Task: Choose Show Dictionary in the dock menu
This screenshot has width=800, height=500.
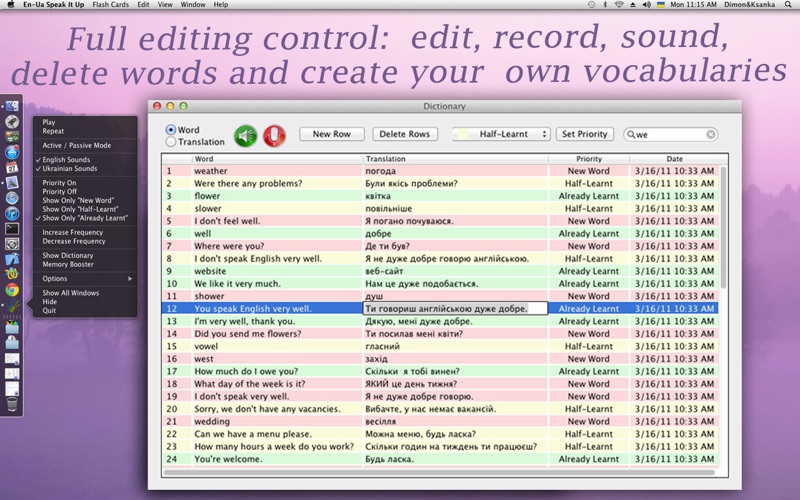Action: (x=68, y=255)
